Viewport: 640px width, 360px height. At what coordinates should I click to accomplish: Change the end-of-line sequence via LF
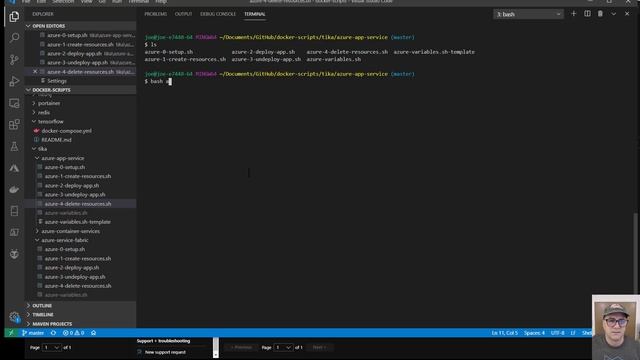[573, 333]
